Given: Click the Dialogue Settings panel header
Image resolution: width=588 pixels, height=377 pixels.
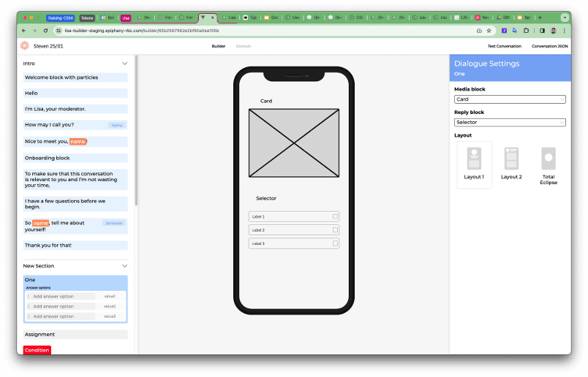Looking at the screenshot, I should coord(510,68).
